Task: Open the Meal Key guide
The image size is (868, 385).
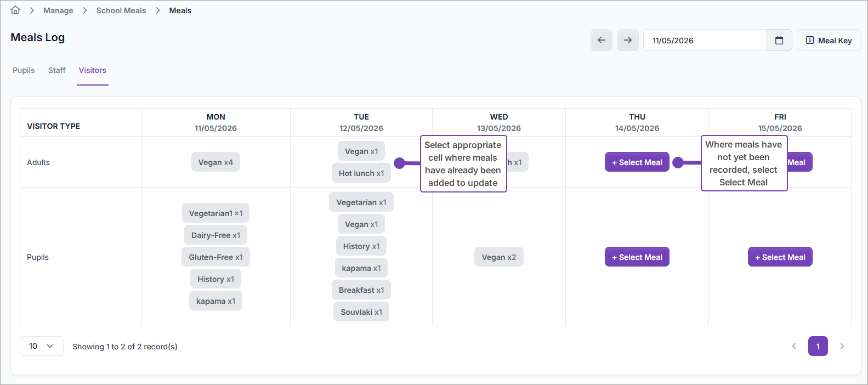Action: (829, 40)
